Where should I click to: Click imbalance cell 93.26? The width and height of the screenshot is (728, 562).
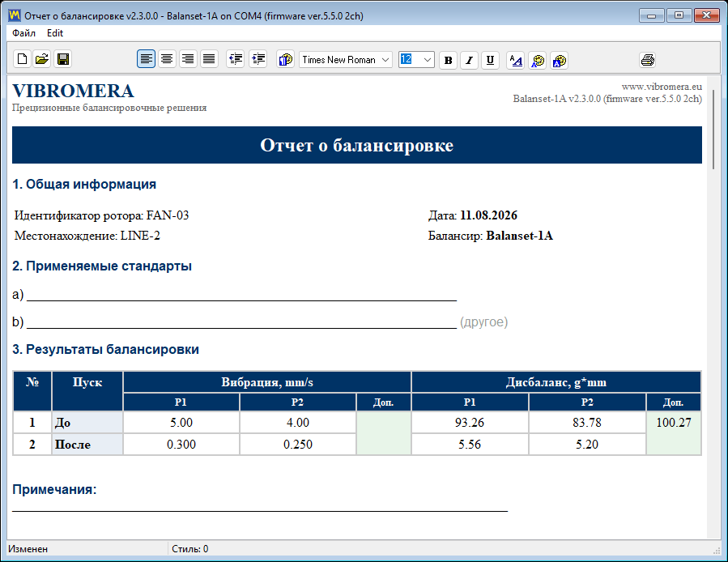[470, 423]
